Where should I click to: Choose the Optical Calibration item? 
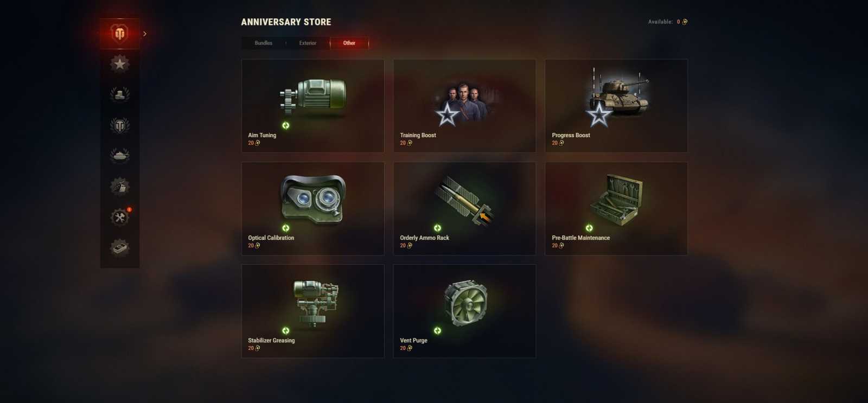[313, 208]
